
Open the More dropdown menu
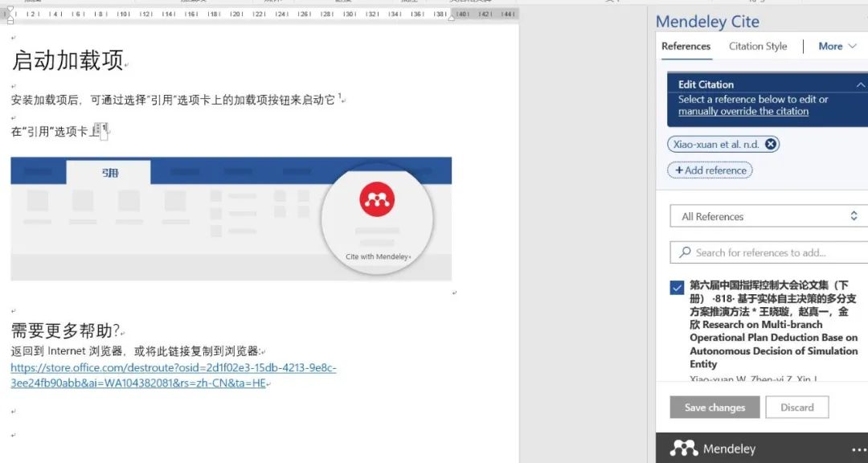pos(837,47)
